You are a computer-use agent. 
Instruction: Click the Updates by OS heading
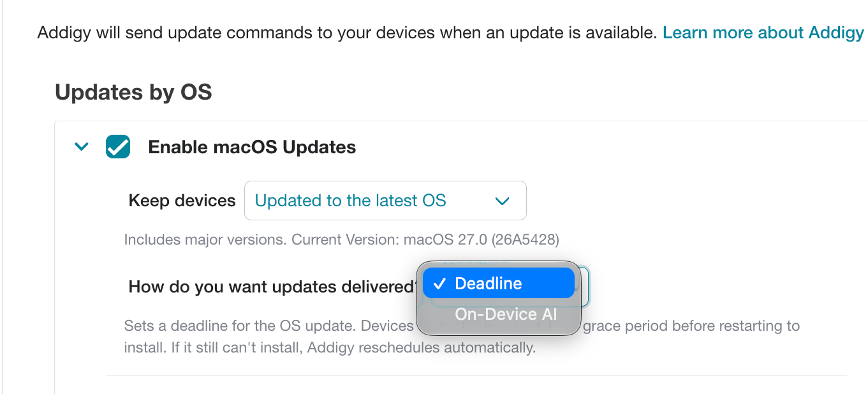133,92
